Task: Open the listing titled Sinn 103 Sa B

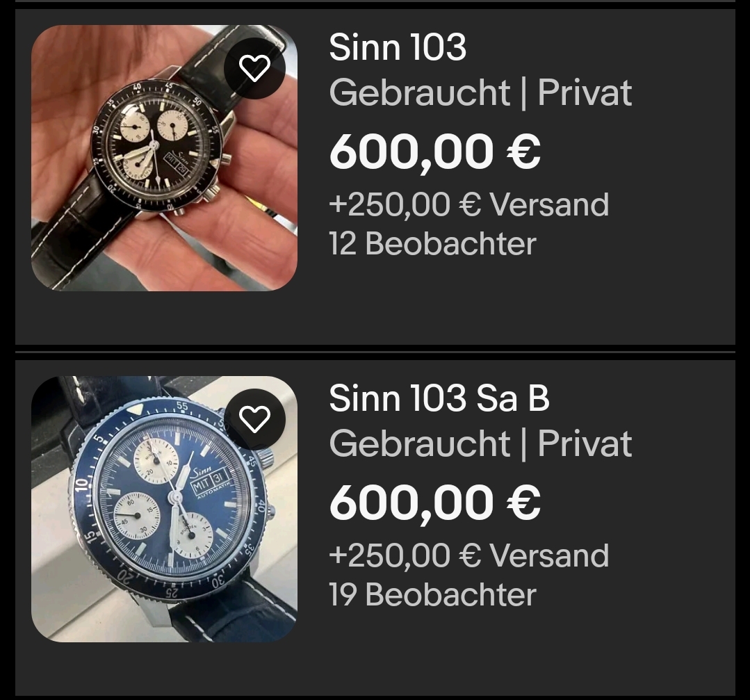Action: (x=439, y=398)
